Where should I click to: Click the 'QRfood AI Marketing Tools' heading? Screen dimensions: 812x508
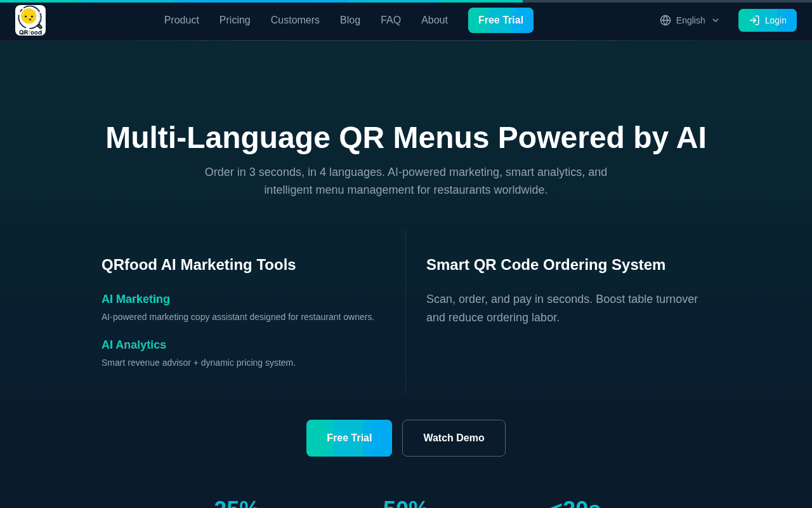(199, 265)
